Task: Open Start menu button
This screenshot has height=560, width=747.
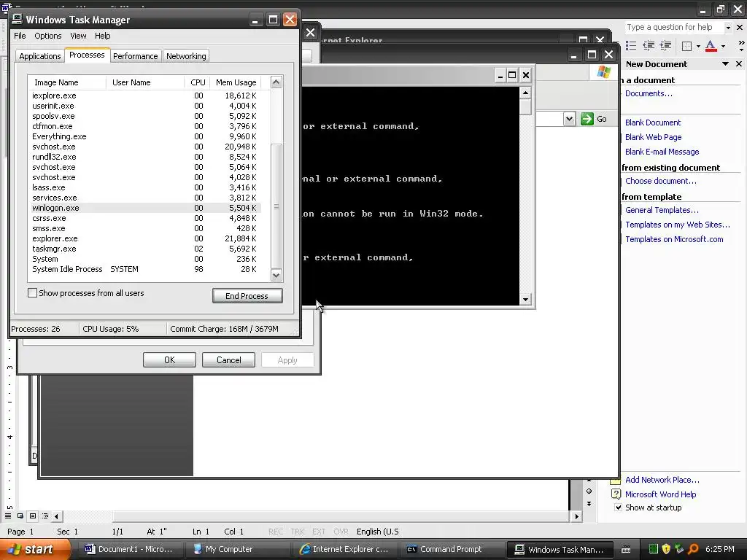Action: click(x=35, y=549)
